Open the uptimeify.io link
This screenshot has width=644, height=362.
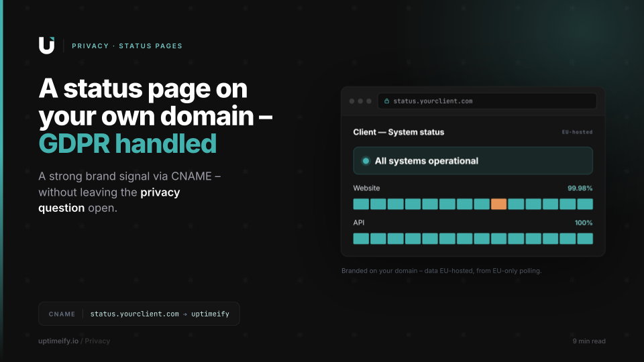click(58, 341)
